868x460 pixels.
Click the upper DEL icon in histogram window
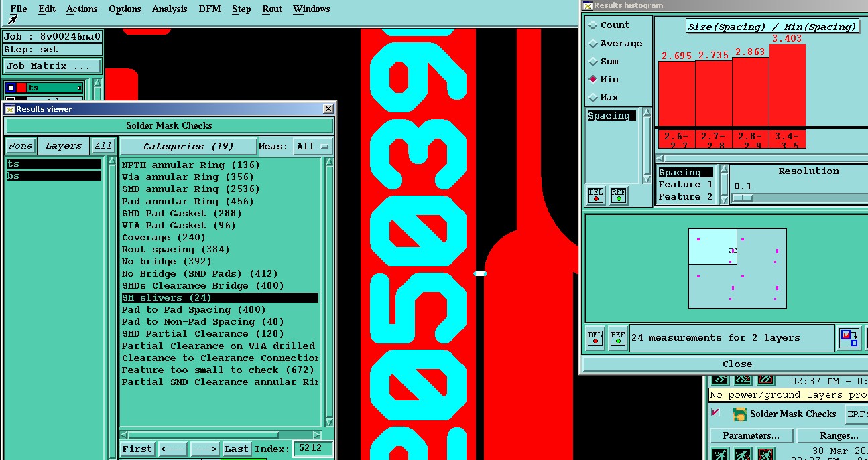click(x=596, y=195)
